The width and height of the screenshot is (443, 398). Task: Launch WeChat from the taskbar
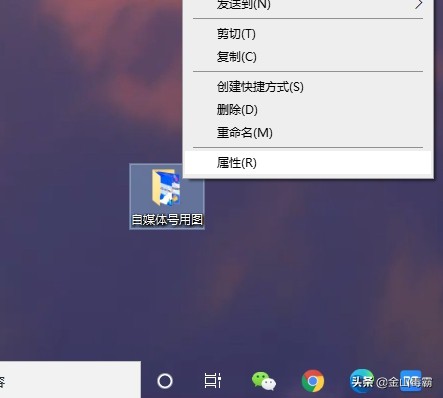264,381
